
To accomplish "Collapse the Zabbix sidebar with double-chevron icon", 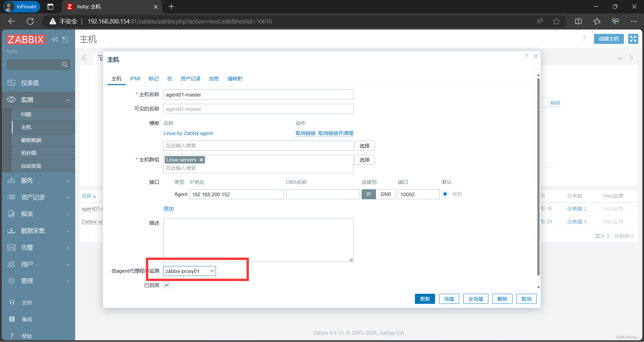I will (55, 40).
